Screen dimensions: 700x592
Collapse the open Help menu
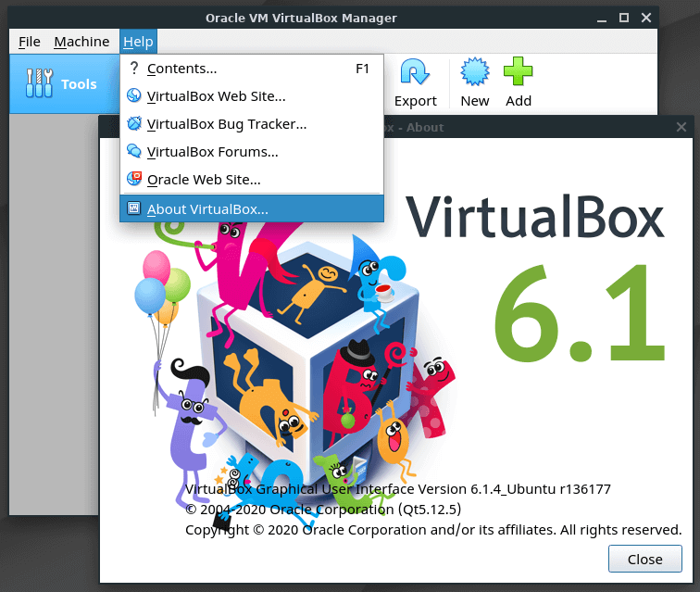138,42
